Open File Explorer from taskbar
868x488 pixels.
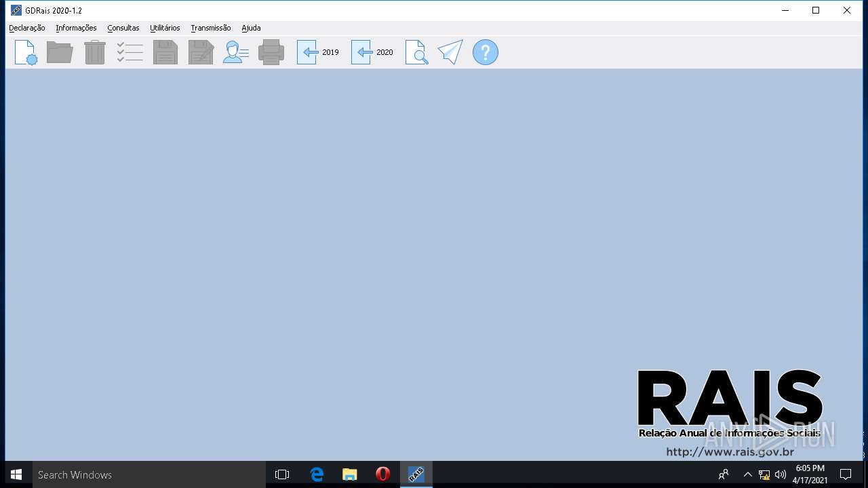[x=350, y=474]
